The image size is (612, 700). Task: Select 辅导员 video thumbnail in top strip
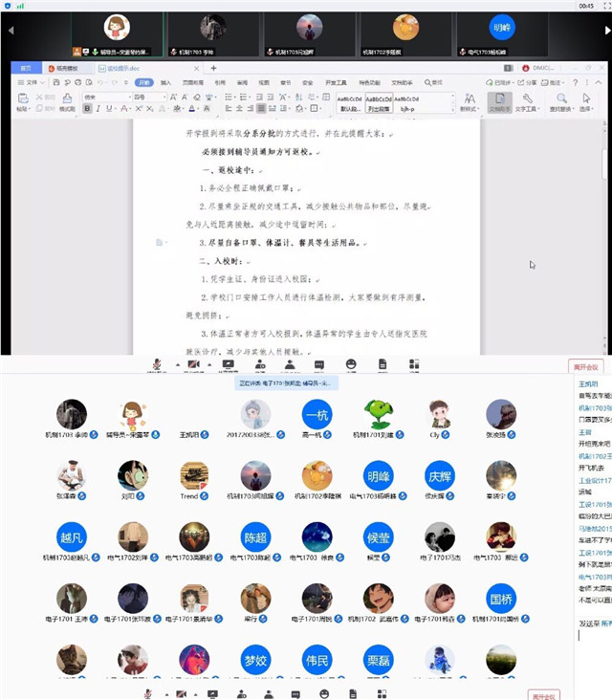(x=117, y=34)
